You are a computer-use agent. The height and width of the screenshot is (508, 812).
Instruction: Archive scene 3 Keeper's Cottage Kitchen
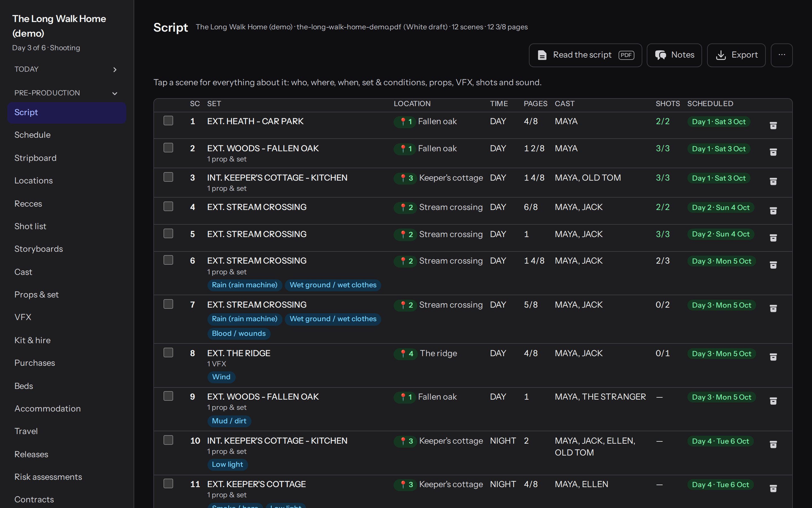[773, 181]
